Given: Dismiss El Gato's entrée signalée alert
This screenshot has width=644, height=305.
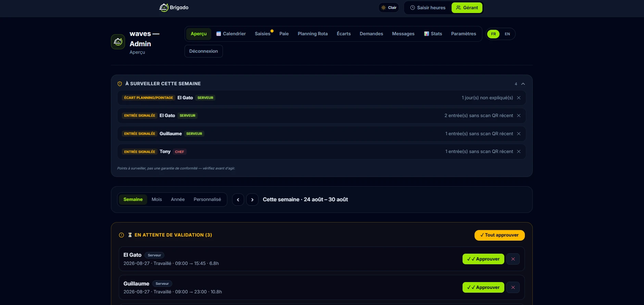Looking at the screenshot, I should [519, 116].
